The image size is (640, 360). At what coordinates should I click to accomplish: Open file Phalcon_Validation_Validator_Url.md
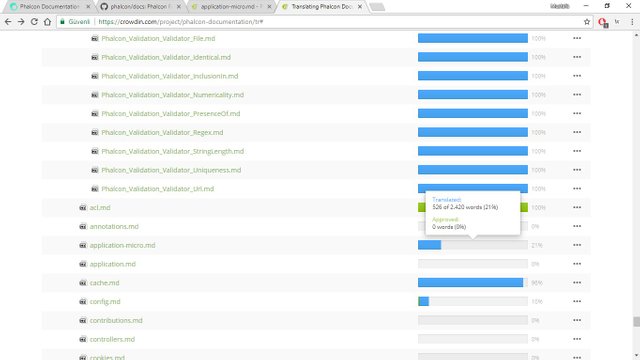pyautogui.click(x=158, y=189)
